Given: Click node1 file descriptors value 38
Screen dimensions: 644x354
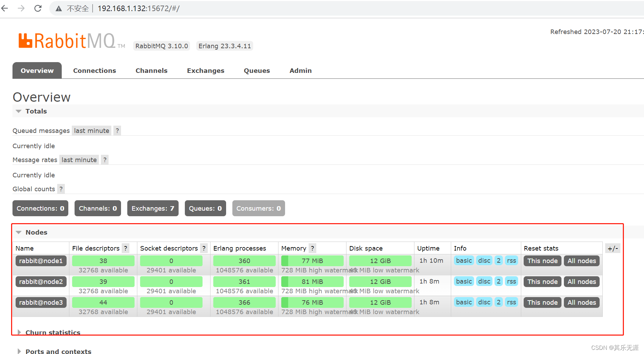Looking at the screenshot, I should pyautogui.click(x=103, y=261).
